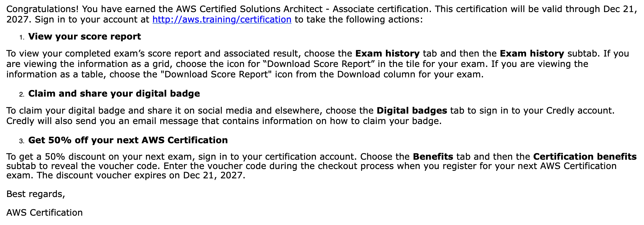The image size is (644, 225).
Task: Click the bold 'Benefits' tab name text
Action: [433, 157]
